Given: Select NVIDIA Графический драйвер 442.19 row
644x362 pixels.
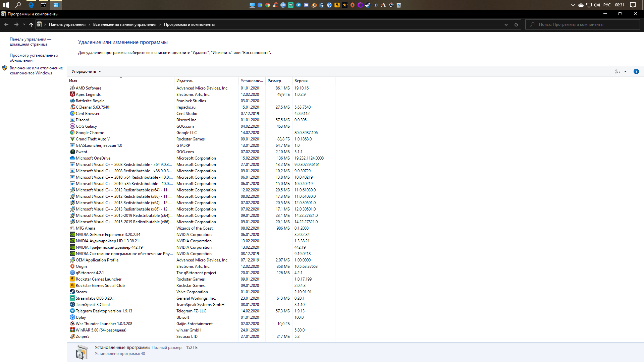Looking at the screenshot, I should (201, 247).
